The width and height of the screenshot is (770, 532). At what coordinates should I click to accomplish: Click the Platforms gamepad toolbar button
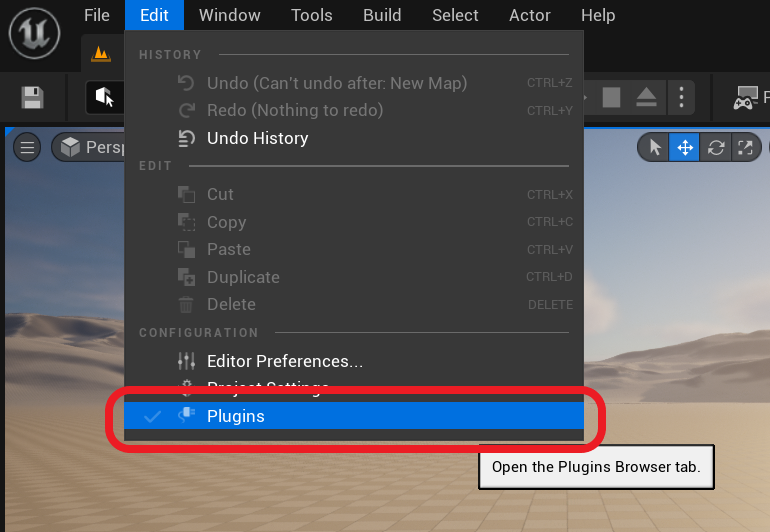coord(746,98)
